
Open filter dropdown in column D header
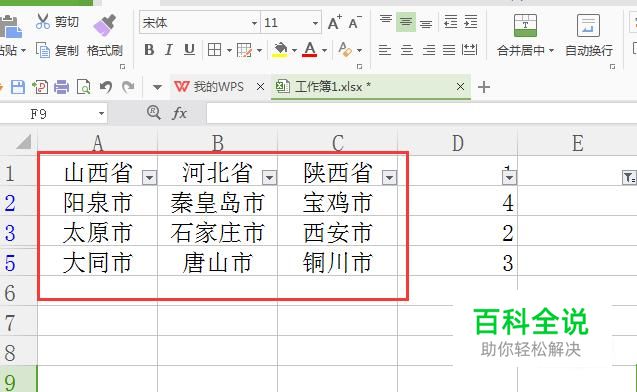pos(509,178)
